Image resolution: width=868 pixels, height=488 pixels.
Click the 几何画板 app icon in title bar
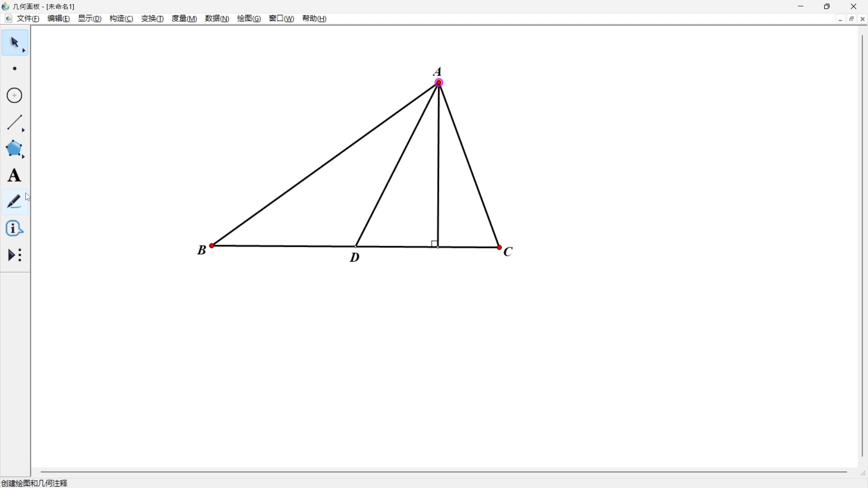[x=6, y=6]
